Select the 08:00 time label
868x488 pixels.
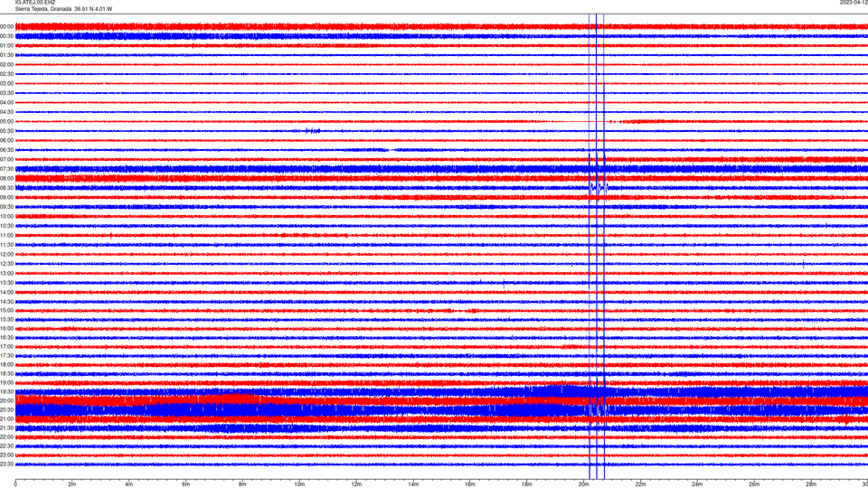pyautogui.click(x=6, y=178)
